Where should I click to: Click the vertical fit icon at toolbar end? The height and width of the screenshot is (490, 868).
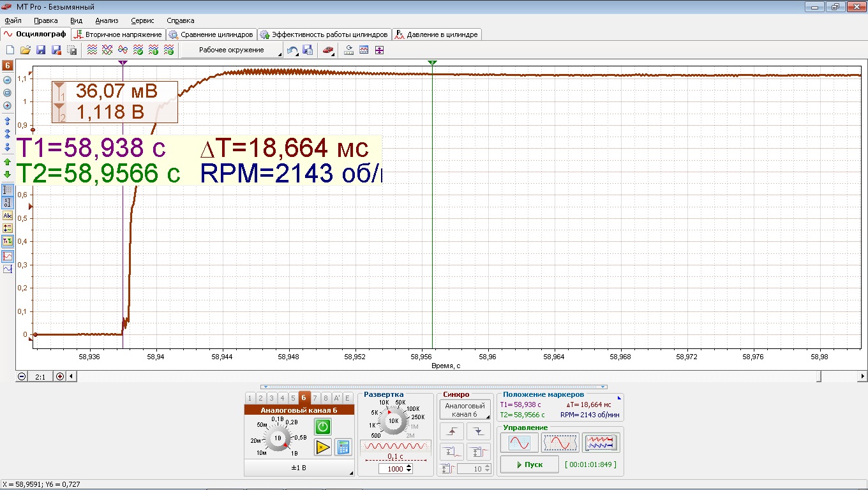pyautogui.click(x=380, y=50)
